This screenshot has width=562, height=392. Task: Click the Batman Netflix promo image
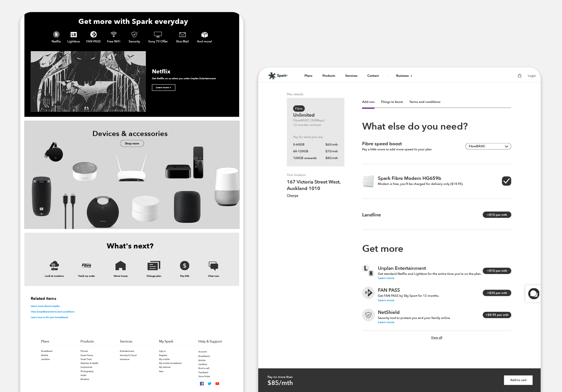tap(88, 81)
